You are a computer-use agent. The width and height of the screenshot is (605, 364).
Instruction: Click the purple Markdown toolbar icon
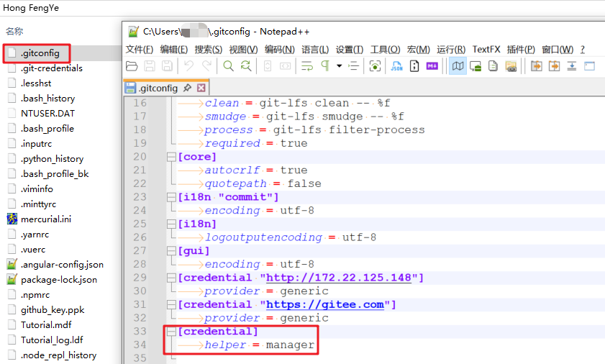click(x=432, y=66)
